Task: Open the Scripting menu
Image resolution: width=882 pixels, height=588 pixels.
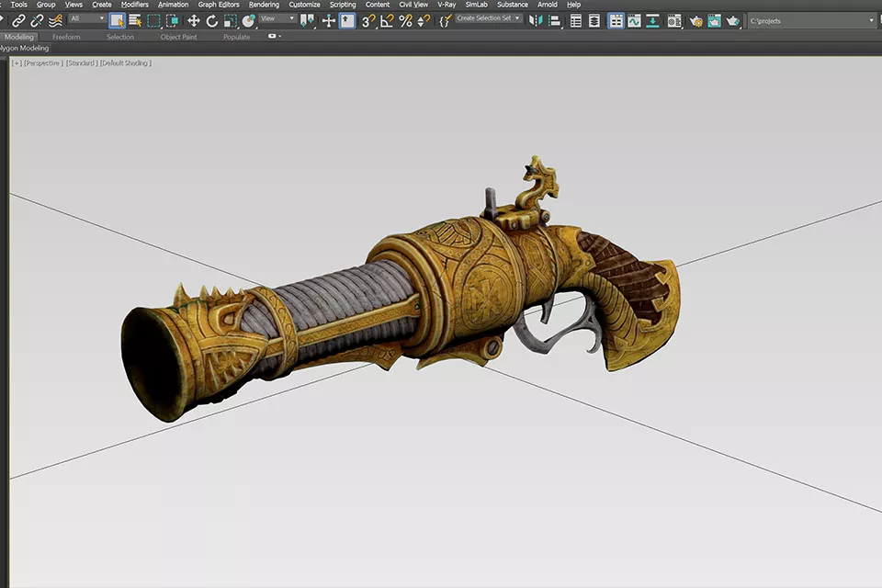Action: point(343,5)
